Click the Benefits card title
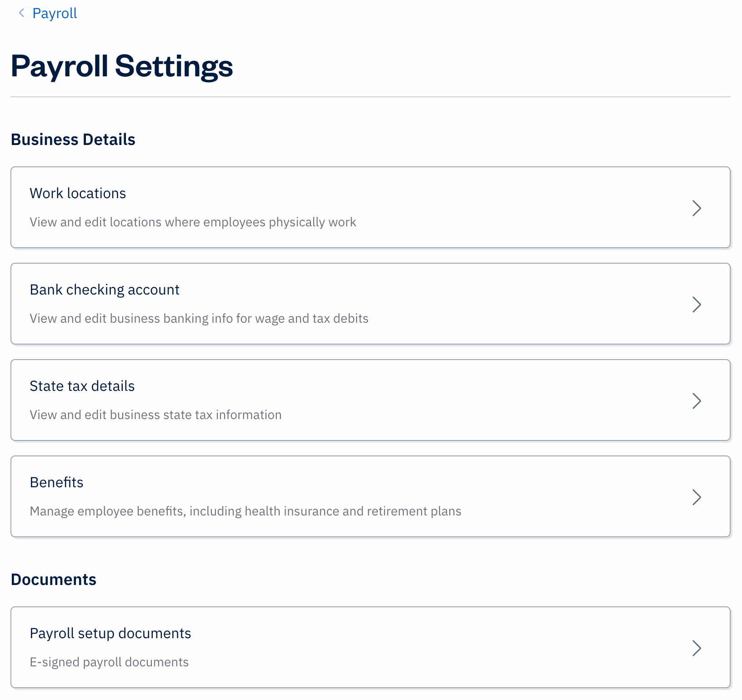Image resolution: width=742 pixels, height=700 pixels. pos(56,482)
